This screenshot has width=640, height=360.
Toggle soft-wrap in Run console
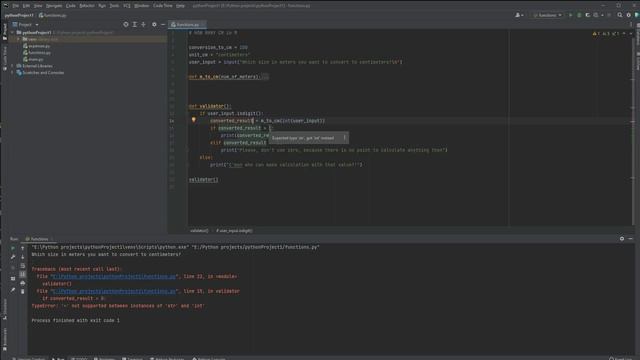(x=22, y=266)
